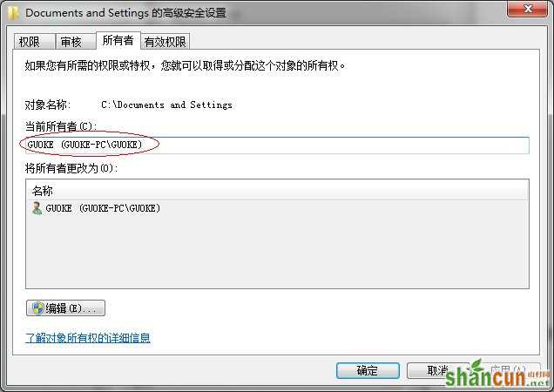Click the 取消 button
This screenshot has height=392, width=554.
point(438,370)
